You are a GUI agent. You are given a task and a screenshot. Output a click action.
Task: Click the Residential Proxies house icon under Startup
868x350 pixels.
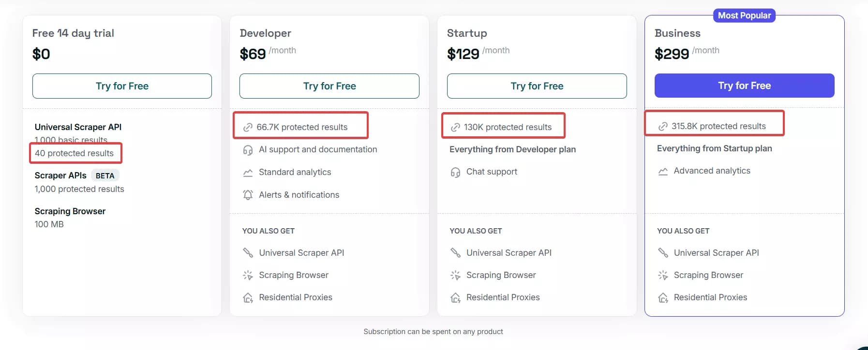(x=455, y=297)
